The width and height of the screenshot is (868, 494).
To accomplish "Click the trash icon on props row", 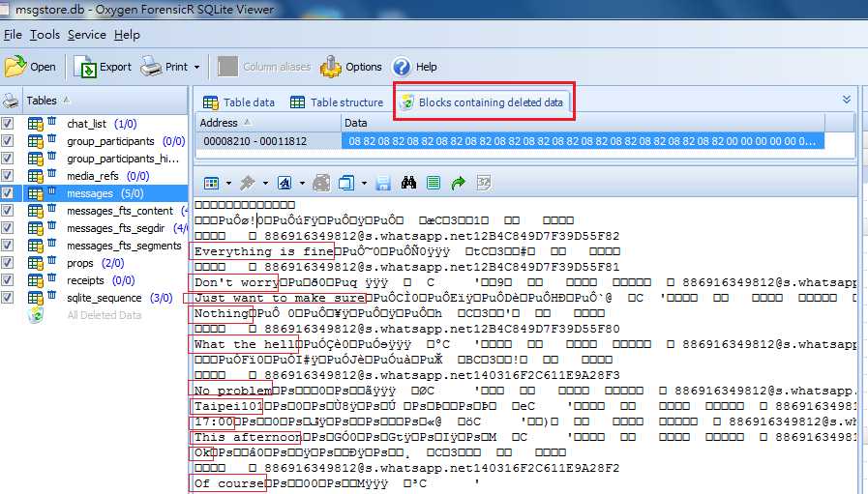I will (x=51, y=260).
